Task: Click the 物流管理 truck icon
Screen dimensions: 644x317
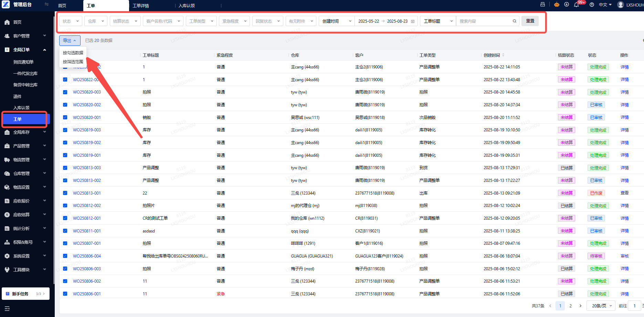Action: 7,160
